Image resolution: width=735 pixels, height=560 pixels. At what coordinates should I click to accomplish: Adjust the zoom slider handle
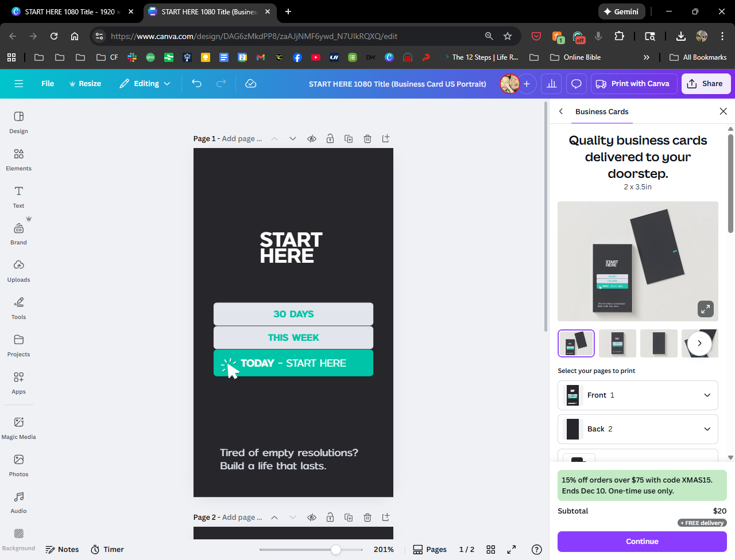(x=336, y=550)
